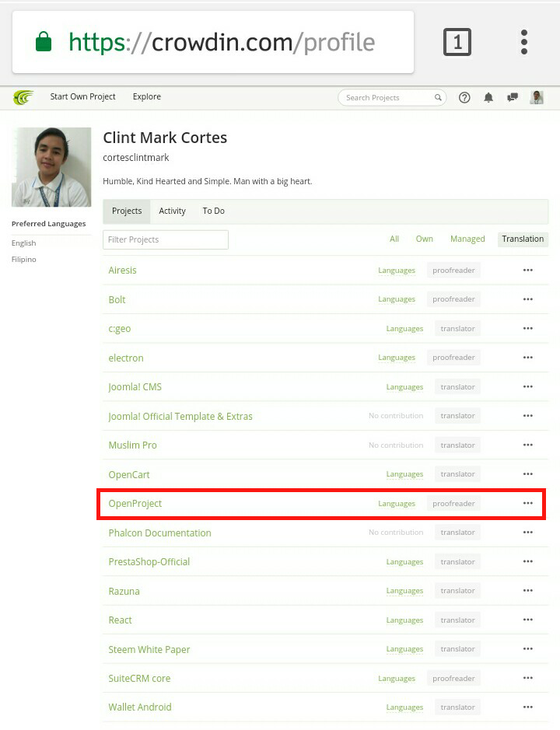Viewport: 560px width, 730px height.
Task: Open the notifications bell icon
Action: [488, 97]
